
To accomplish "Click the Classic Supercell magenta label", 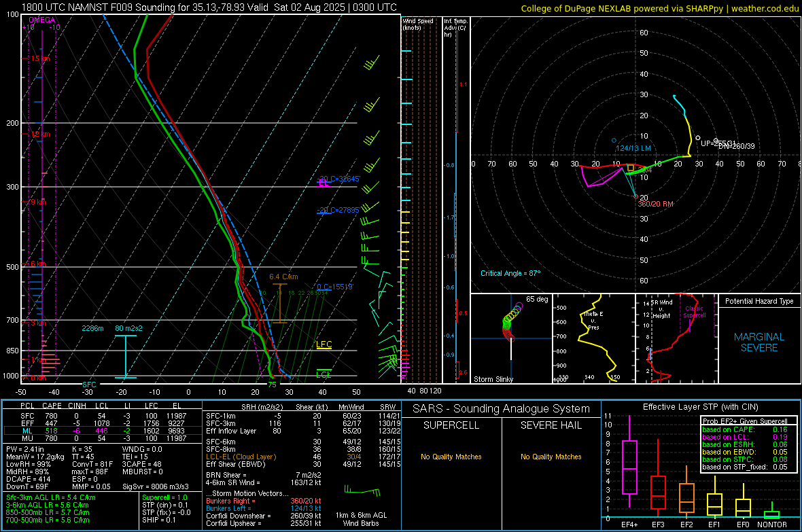I will pos(694,312).
